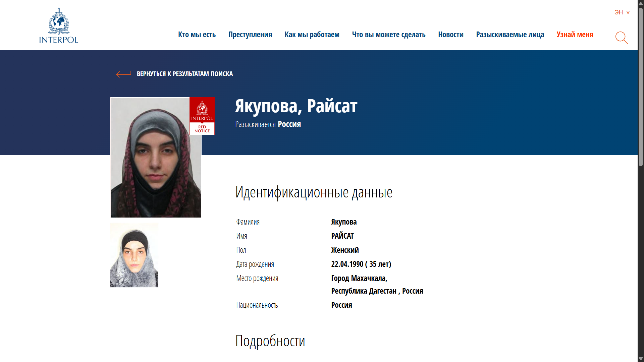
Task: Open the Разыскиваемые лица menu
Action: pyautogui.click(x=510, y=35)
